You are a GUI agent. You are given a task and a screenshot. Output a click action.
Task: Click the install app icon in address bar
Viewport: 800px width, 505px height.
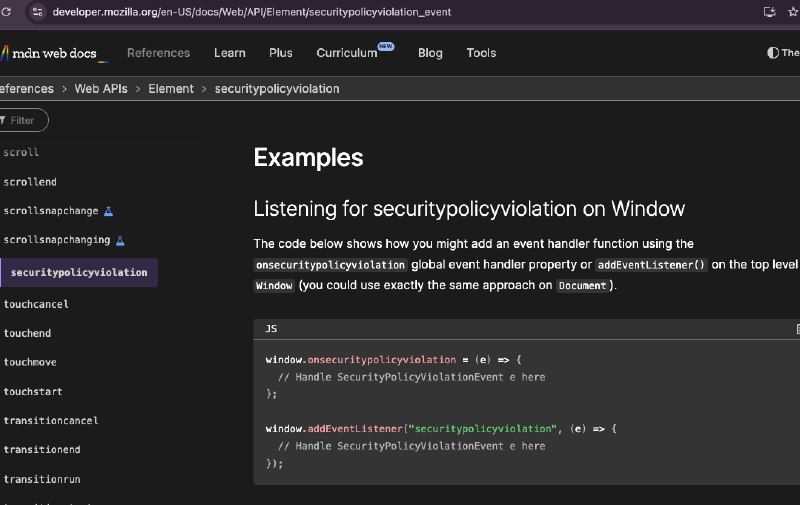[x=769, y=12]
